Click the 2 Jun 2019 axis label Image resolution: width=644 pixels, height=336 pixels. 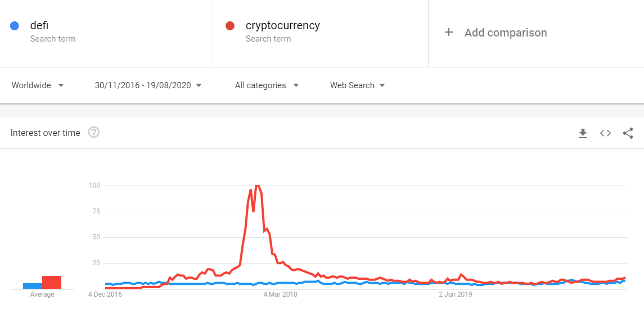click(455, 294)
